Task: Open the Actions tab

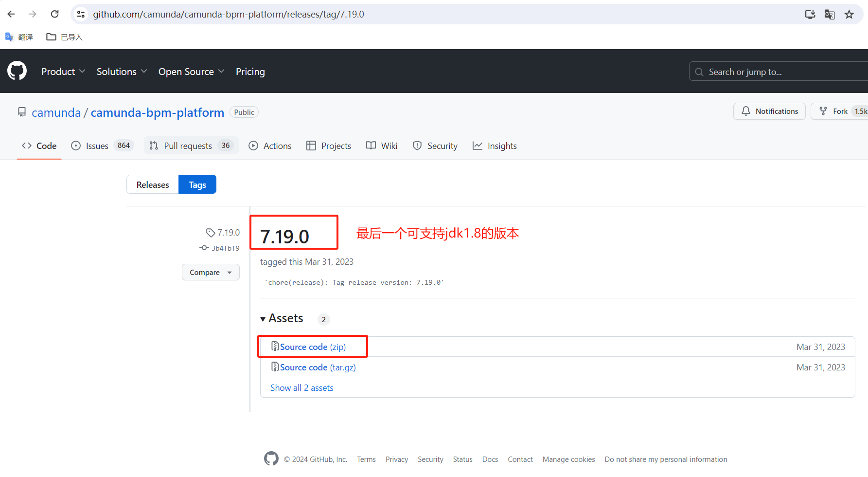Action: pyautogui.click(x=270, y=146)
